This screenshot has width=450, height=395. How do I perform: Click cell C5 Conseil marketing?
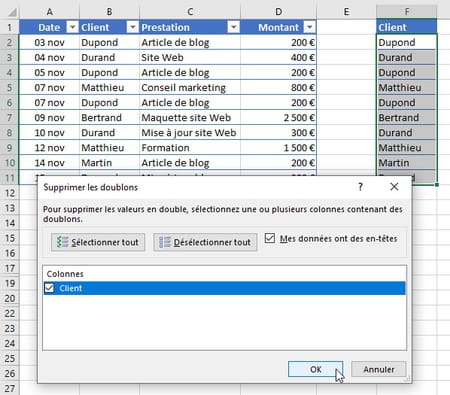coord(190,88)
